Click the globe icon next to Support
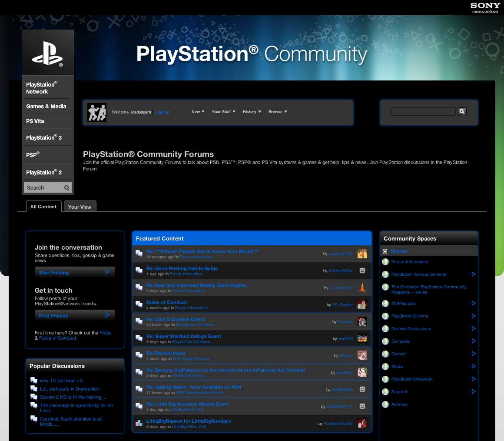This screenshot has height=441, width=504. (x=385, y=392)
